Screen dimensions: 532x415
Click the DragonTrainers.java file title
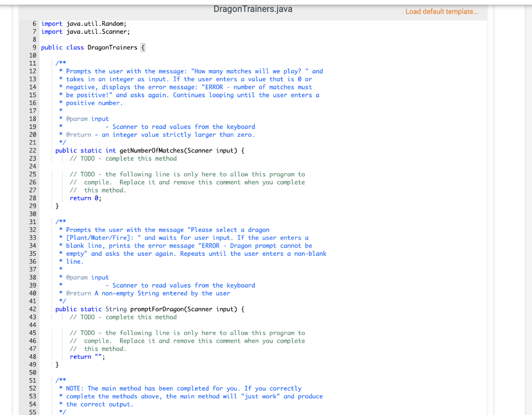tap(253, 9)
